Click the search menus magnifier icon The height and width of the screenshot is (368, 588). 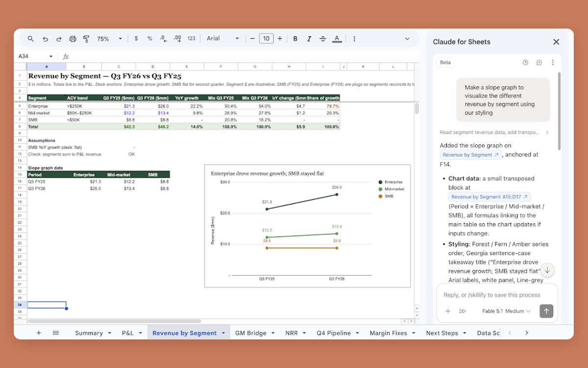30,39
